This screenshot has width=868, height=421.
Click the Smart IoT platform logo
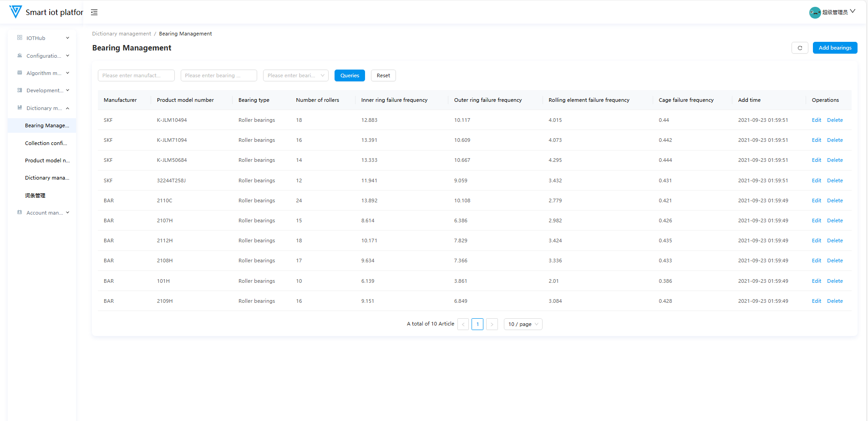pos(15,12)
